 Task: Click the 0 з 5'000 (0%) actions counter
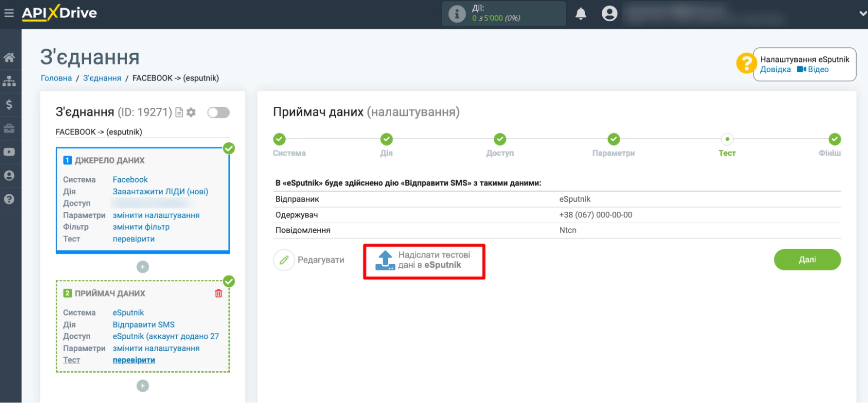tap(496, 18)
